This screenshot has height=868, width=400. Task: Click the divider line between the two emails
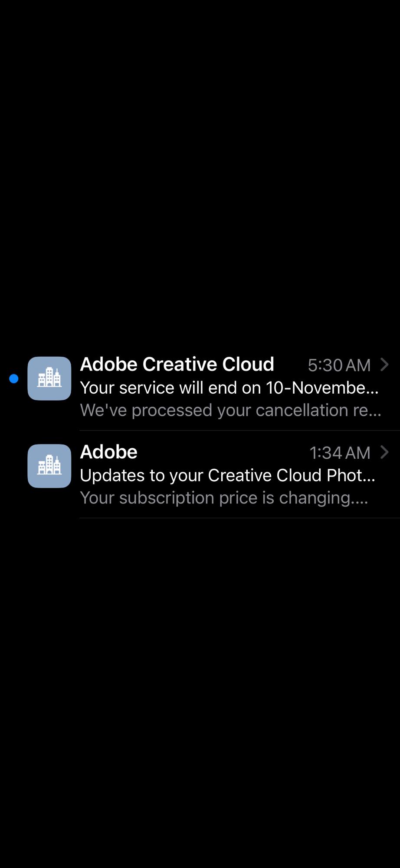pyautogui.click(x=239, y=431)
